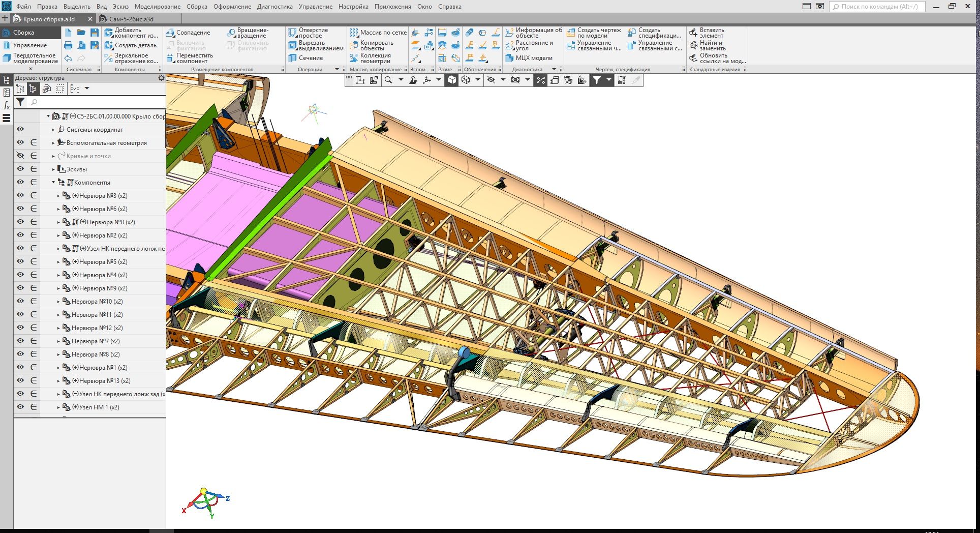
Task: Hide Нервюра №3 using its eye icon
Action: (x=20, y=196)
